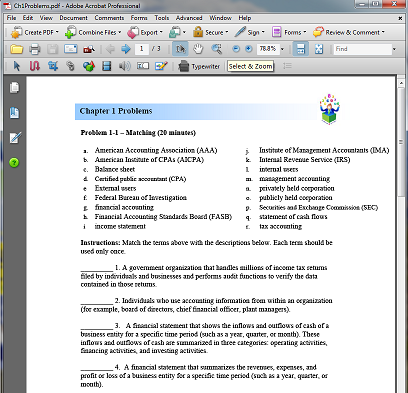Click the vertical scrollbar thumb

[x=401, y=143]
